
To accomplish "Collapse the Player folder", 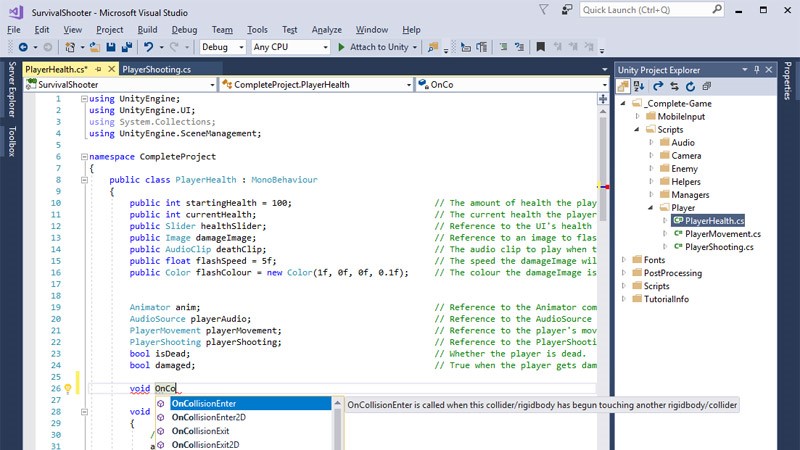I will click(651, 208).
